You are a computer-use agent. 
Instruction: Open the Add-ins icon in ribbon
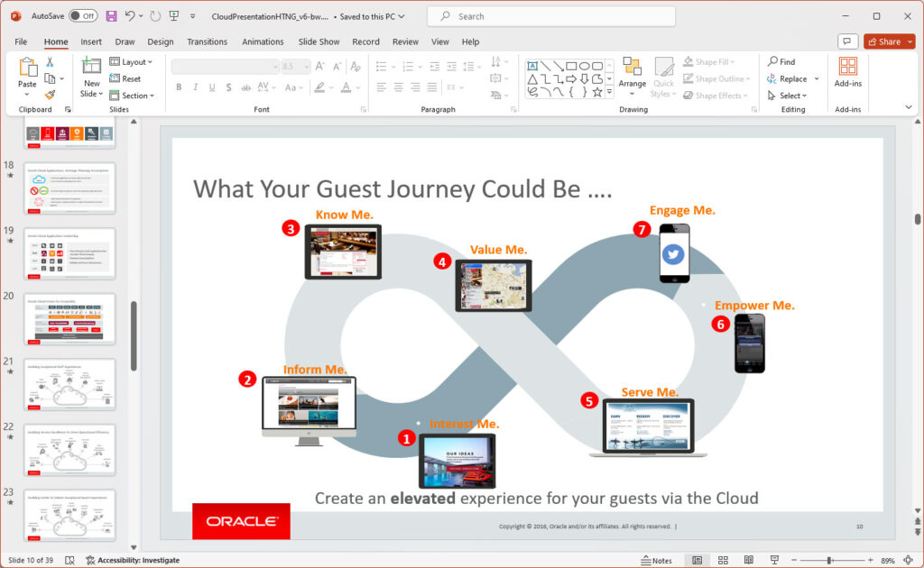click(847, 71)
